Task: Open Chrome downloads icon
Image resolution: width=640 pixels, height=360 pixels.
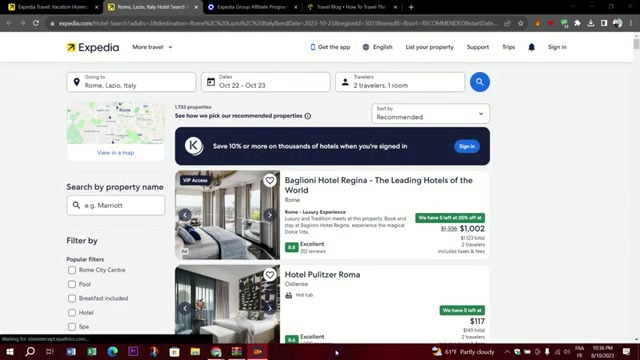Action: point(591,23)
